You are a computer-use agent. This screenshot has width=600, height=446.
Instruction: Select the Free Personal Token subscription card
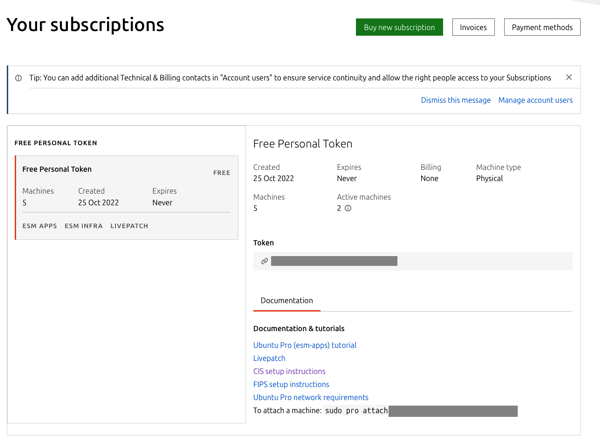point(127,197)
